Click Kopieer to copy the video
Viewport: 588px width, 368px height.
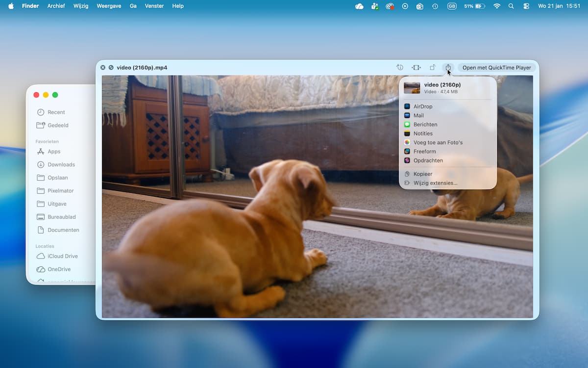(x=422, y=174)
